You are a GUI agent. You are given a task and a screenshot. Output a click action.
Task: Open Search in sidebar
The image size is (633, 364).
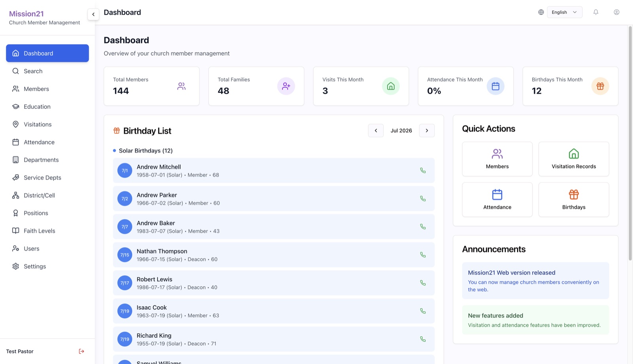click(47, 71)
